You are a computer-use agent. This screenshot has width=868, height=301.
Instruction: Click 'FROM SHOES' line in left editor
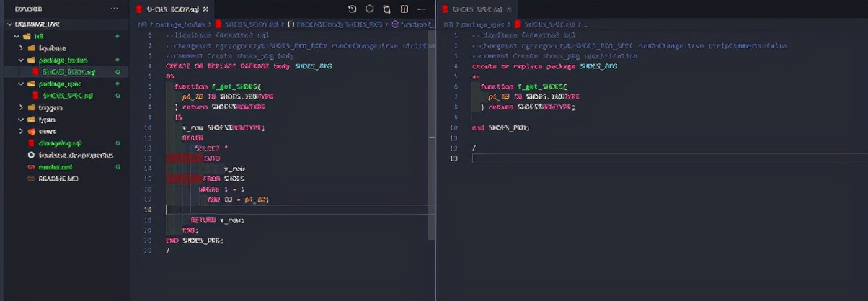tap(224, 179)
